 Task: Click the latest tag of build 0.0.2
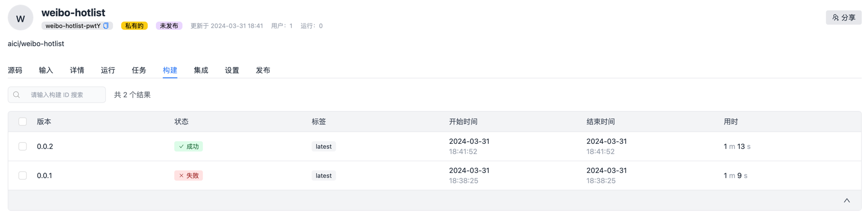[x=323, y=146]
